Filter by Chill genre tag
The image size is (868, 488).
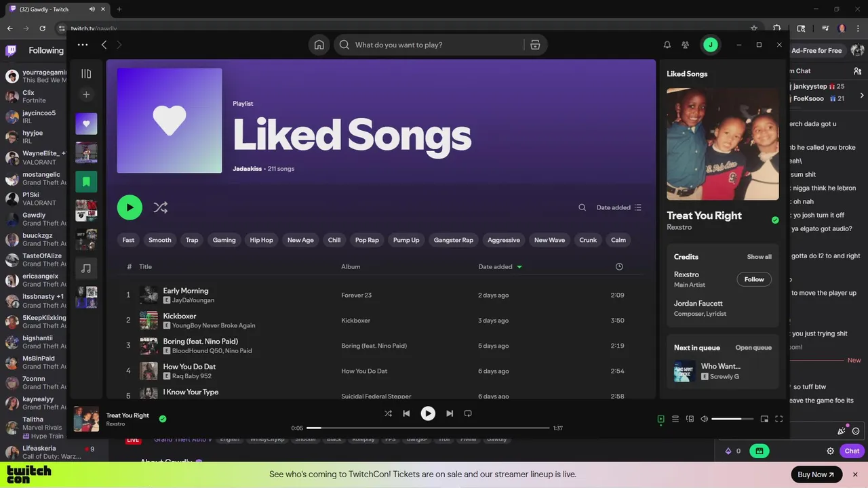click(x=334, y=240)
